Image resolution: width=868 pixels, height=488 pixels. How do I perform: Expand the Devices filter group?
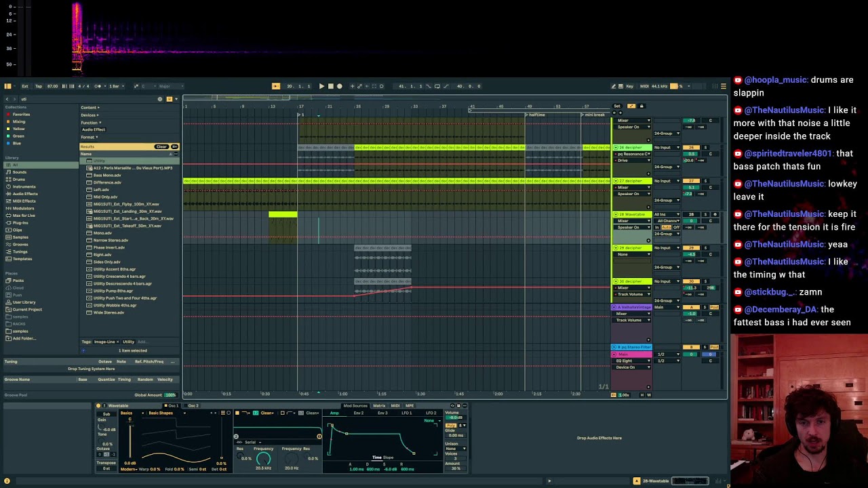[90, 115]
